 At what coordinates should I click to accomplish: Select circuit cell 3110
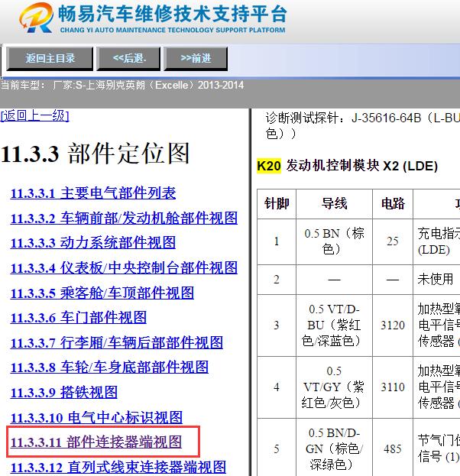[393, 387]
